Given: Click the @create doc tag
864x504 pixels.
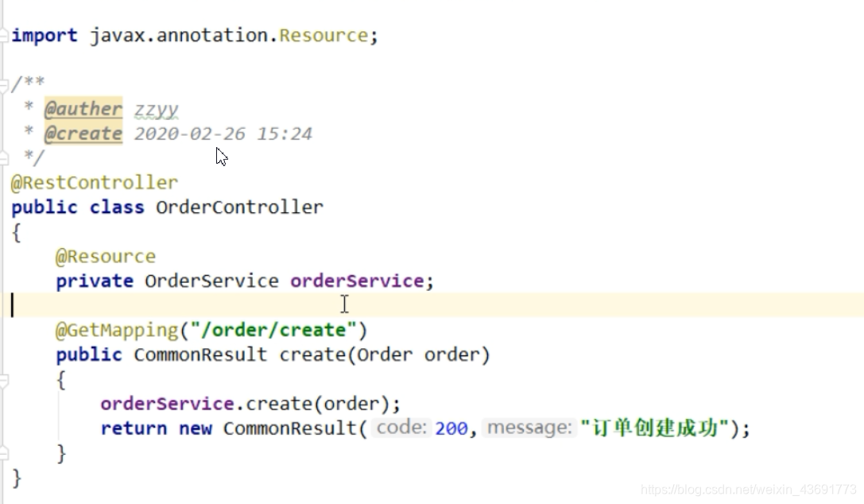Looking at the screenshot, I should tap(83, 134).
